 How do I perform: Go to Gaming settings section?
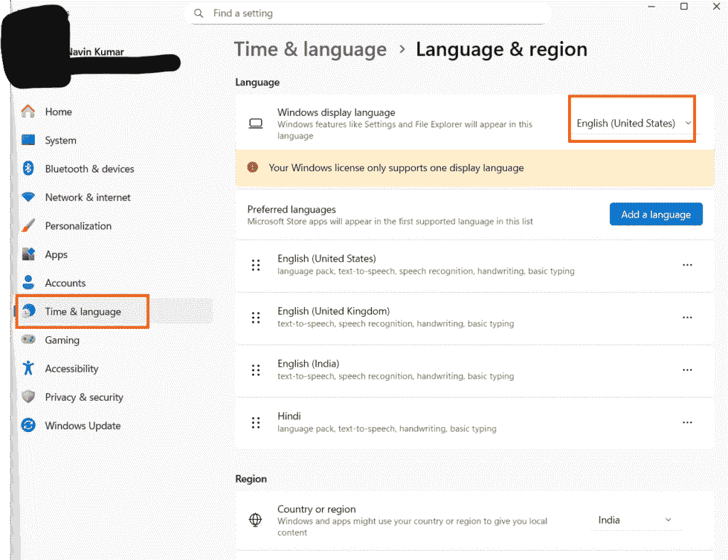pyautogui.click(x=62, y=340)
